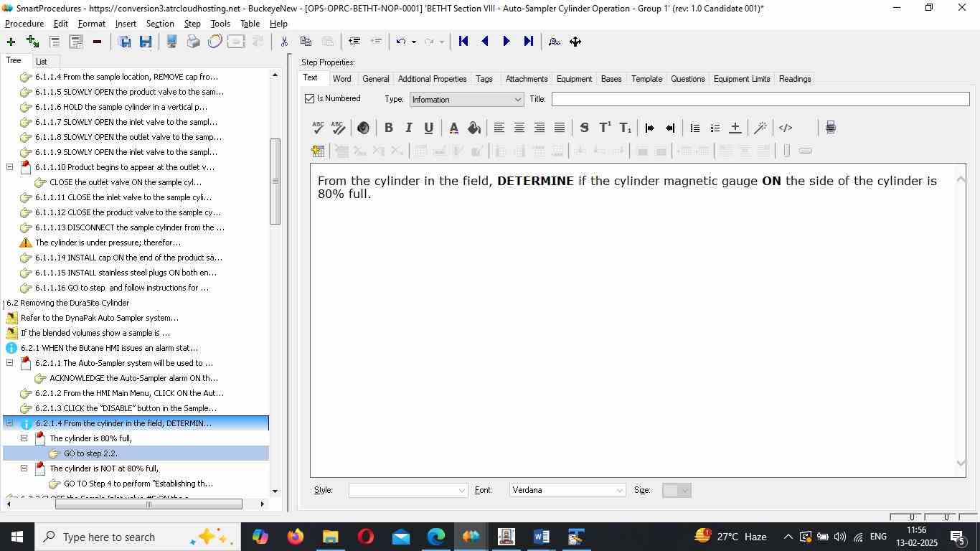Viewport: 980px width, 551px height.
Task: Click the add sub-step icon with arrow
Action: click(x=32, y=42)
